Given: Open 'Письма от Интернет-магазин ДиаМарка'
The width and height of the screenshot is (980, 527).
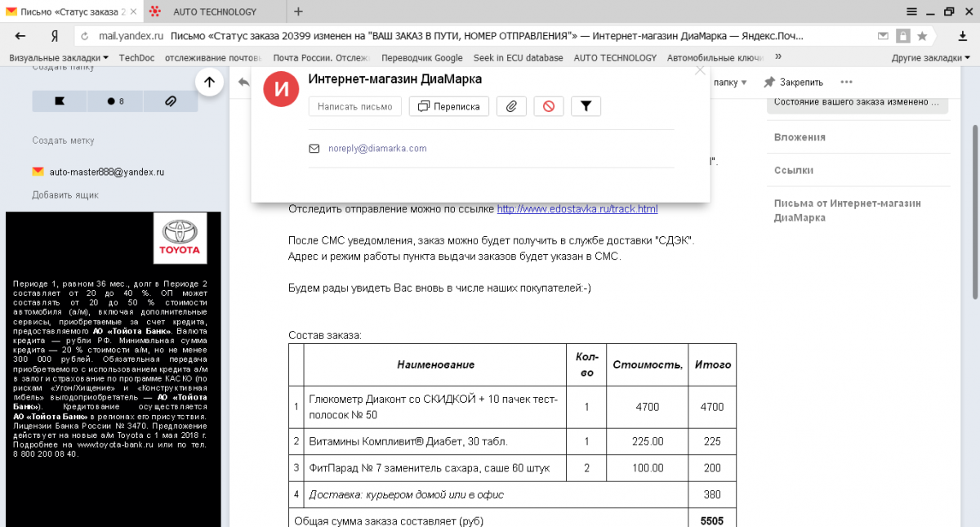Looking at the screenshot, I should 848,211.
